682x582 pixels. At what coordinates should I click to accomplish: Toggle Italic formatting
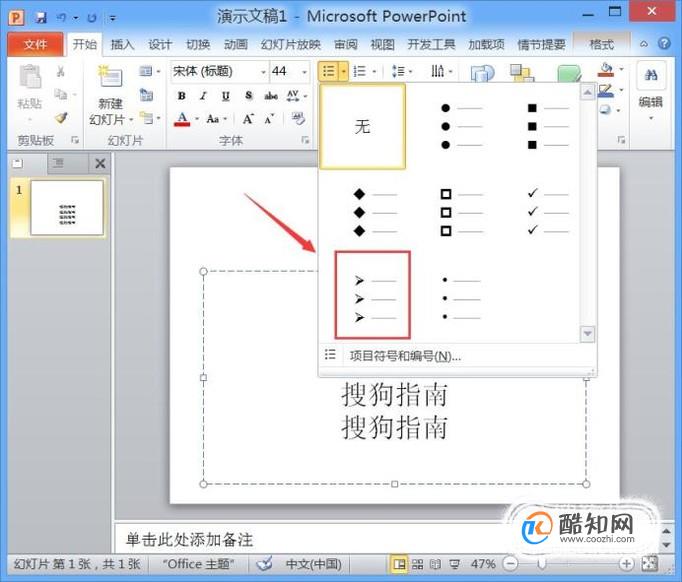(x=203, y=96)
